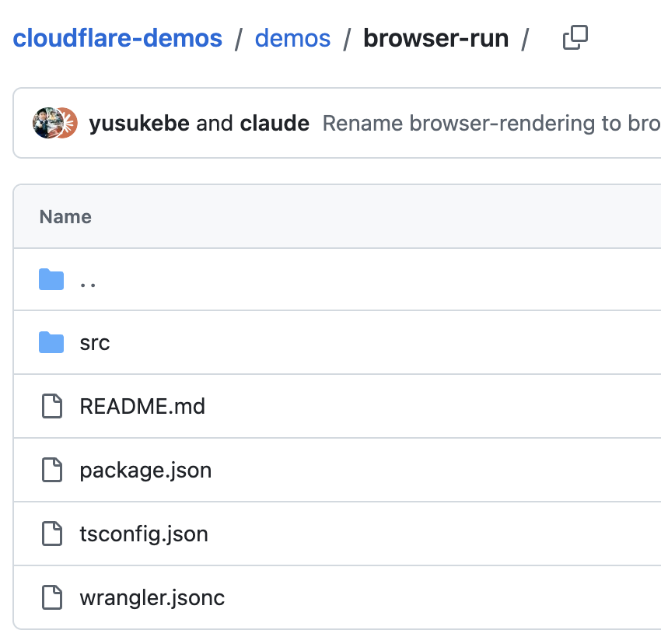Copy the file path with the copy icon

(x=575, y=37)
